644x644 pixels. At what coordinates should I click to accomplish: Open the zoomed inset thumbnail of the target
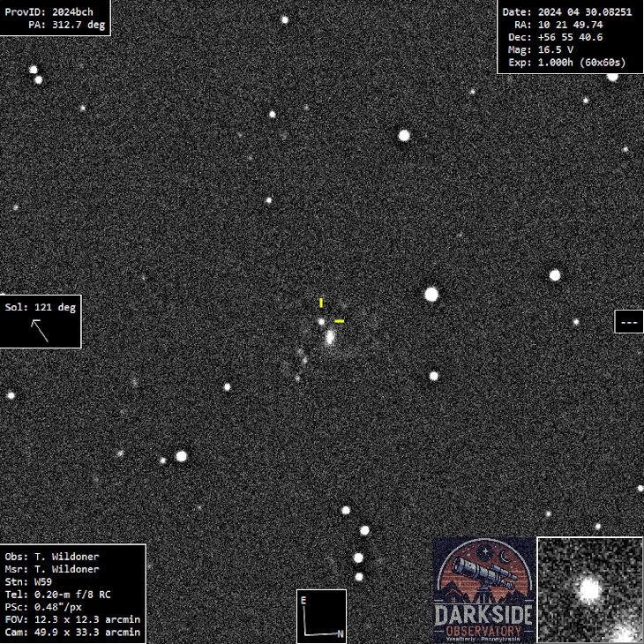click(589, 590)
